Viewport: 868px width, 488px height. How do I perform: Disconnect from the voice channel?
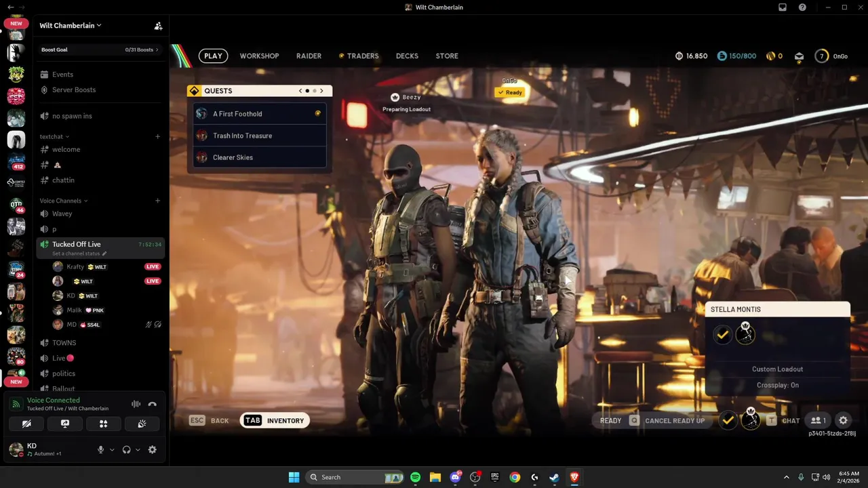(x=153, y=404)
